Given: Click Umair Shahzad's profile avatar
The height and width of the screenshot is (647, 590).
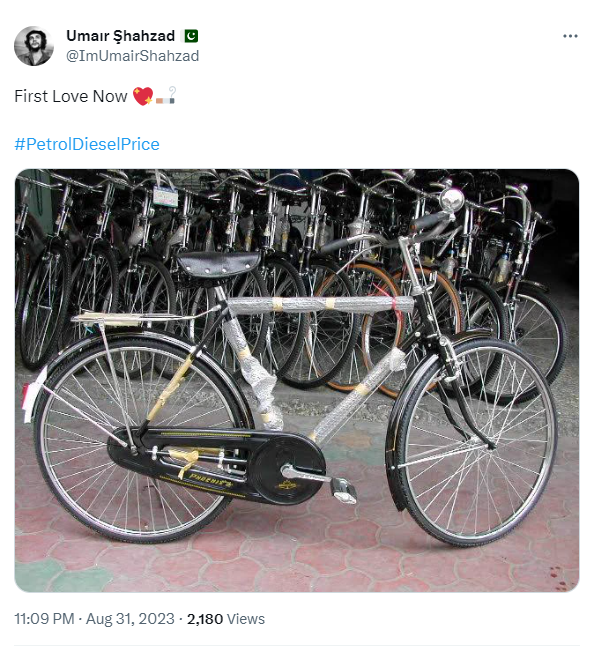Looking at the screenshot, I should 34,46.
